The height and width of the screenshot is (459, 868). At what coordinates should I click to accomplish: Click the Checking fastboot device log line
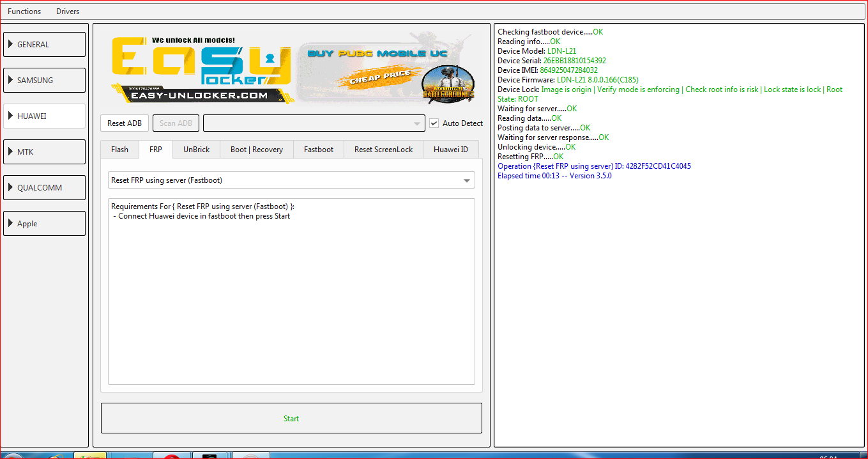tap(550, 32)
